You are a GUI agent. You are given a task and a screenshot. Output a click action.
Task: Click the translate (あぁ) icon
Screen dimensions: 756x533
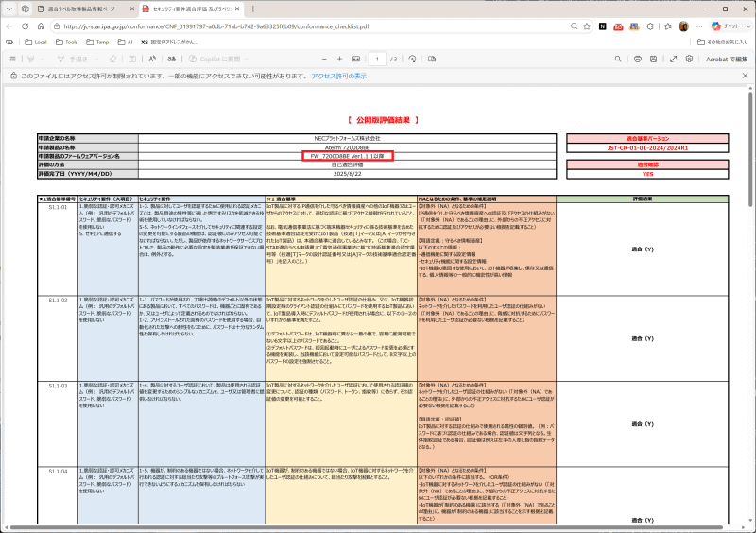(172, 59)
